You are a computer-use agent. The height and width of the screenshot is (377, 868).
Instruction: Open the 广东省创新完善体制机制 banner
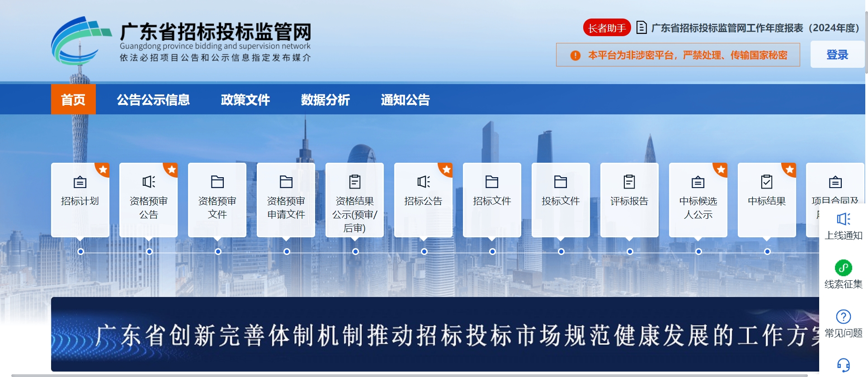pyautogui.click(x=434, y=335)
